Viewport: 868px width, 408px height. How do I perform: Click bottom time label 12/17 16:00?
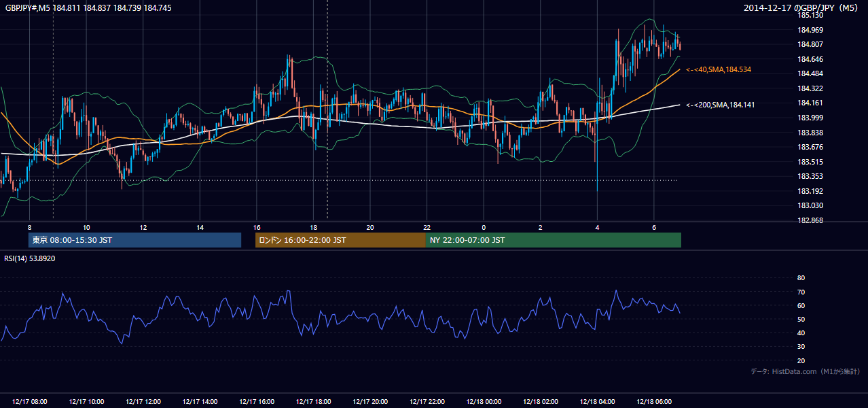257,402
